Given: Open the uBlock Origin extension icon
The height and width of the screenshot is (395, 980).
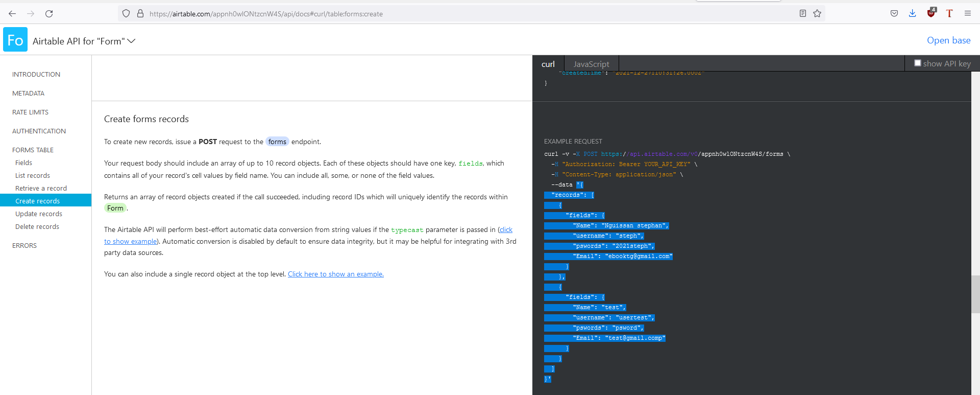Looking at the screenshot, I should click(932, 13).
